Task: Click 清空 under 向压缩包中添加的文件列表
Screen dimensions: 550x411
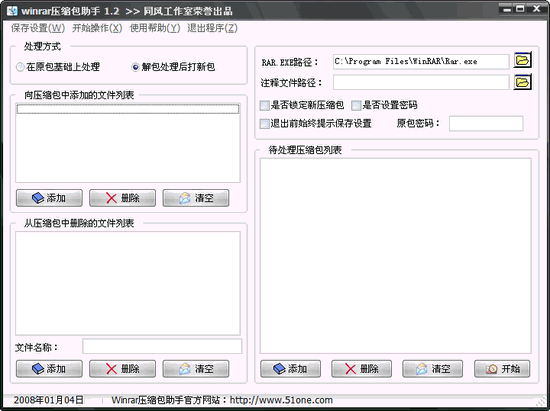Action: [x=196, y=198]
